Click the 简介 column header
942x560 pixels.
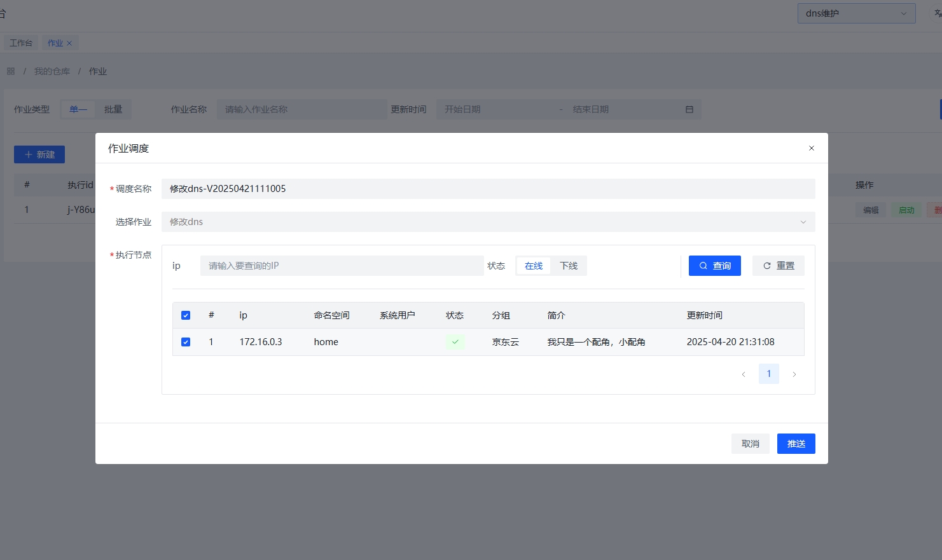pyautogui.click(x=557, y=315)
